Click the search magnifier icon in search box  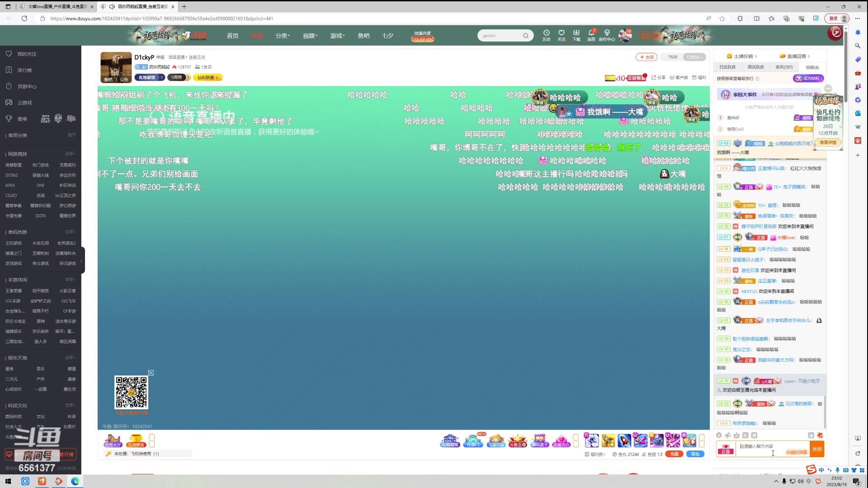[526, 36]
